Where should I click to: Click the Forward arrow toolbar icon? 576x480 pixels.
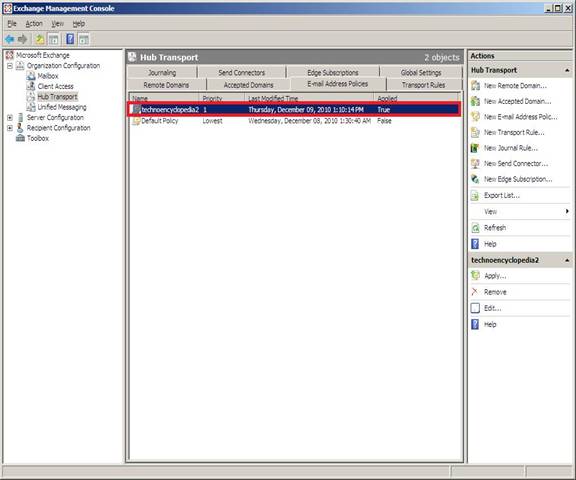(x=22, y=39)
